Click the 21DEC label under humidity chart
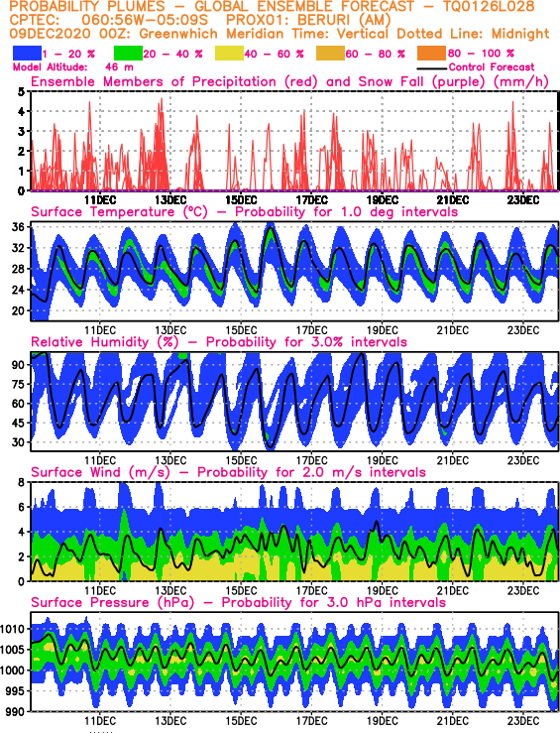Viewport: 560px width, 733px height. tap(453, 460)
